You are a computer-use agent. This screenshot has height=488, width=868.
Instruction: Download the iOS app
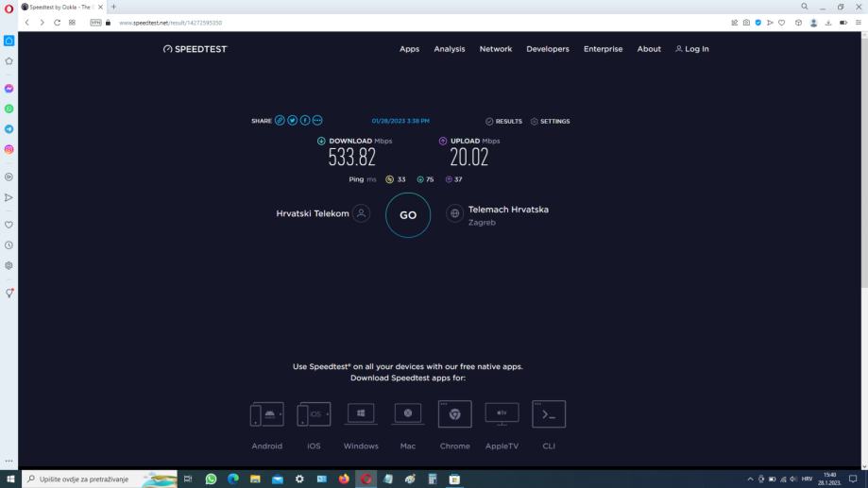point(314,425)
